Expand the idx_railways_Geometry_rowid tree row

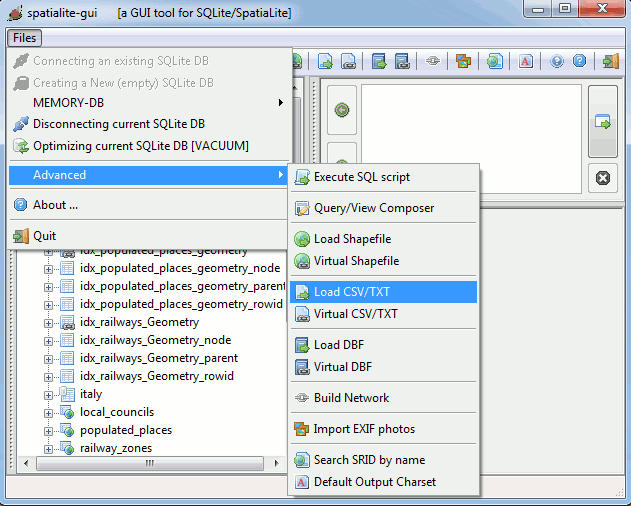[48, 377]
